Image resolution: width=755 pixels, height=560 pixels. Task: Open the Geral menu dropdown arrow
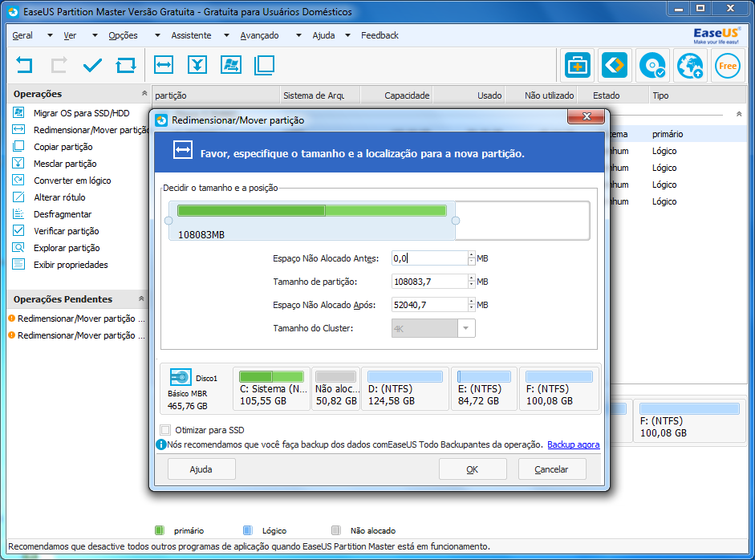(50, 35)
